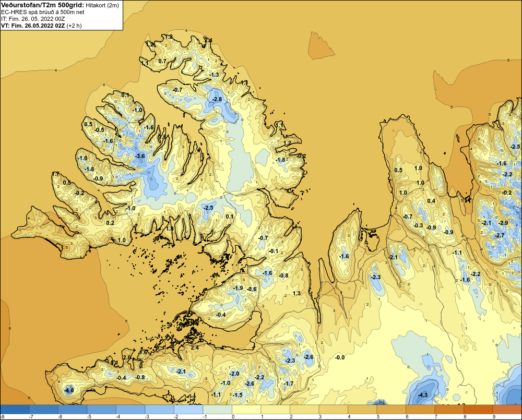Viewport: 522px width, 420px height.
Task: Select the line 'EC-HRES spá brúuð á 500m net'
Action: [x=43, y=12]
